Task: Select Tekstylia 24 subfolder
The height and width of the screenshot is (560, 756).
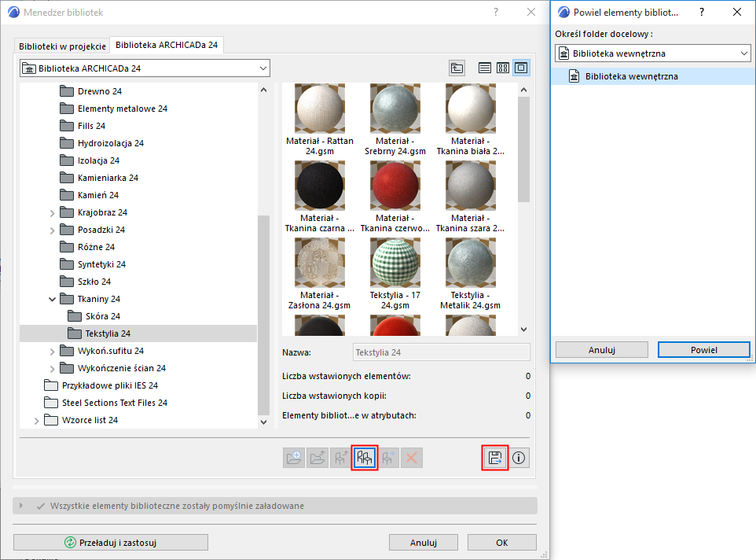Action: pos(138,333)
